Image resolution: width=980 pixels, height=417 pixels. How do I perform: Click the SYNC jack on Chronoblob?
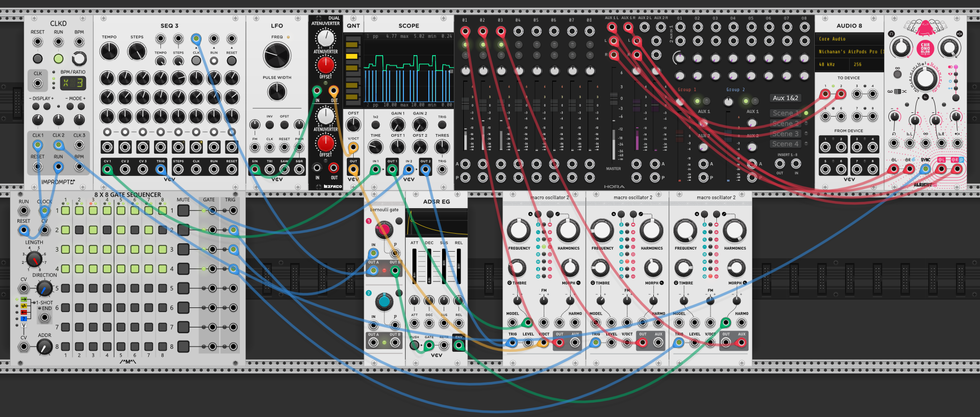[925, 169]
